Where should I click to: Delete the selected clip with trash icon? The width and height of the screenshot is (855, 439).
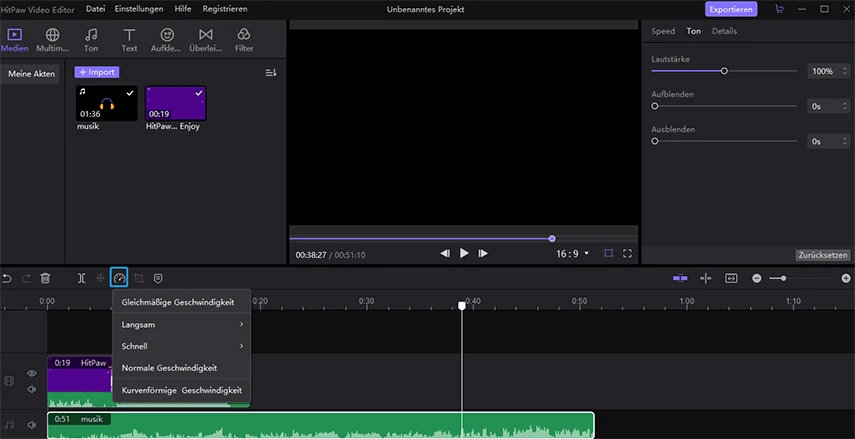coord(45,279)
